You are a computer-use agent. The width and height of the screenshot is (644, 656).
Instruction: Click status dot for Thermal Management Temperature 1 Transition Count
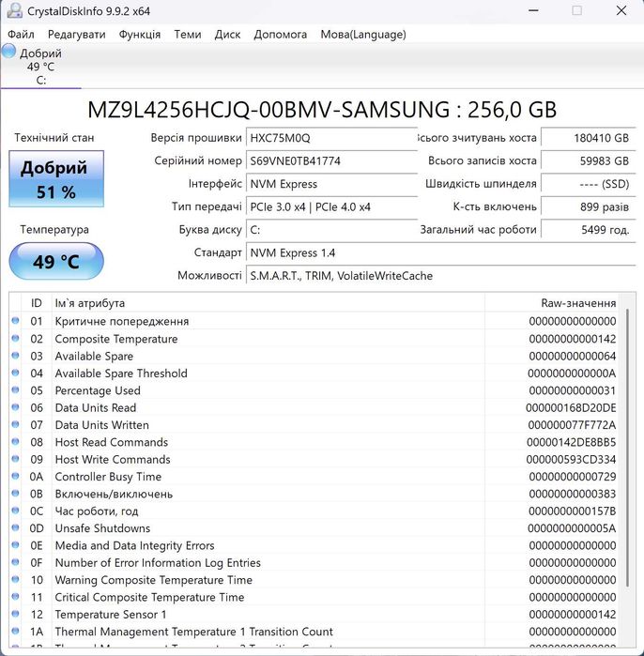tap(15, 631)
